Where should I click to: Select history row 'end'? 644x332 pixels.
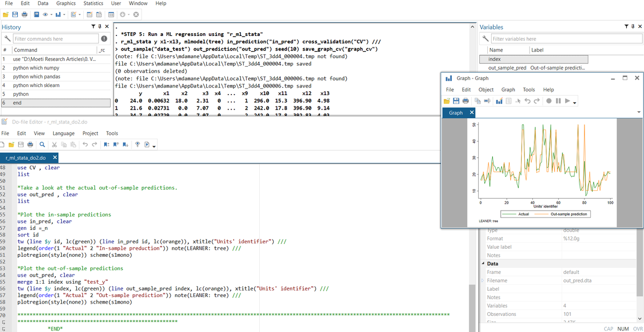coord(56,102)
